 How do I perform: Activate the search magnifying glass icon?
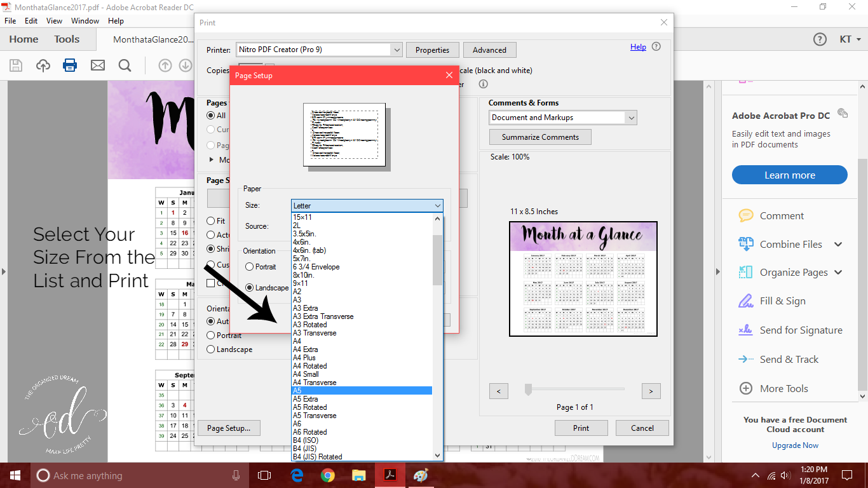pos(125,65)
